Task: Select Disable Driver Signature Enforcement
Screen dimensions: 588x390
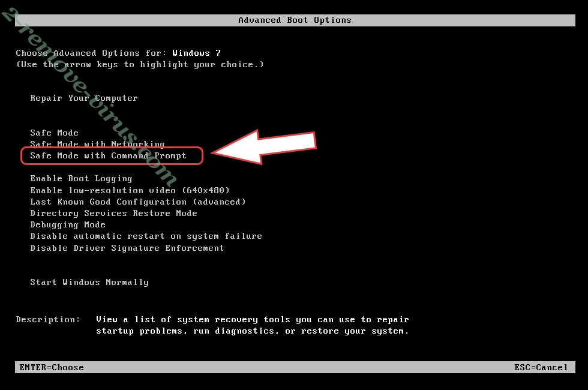Action: pos(127,248)
